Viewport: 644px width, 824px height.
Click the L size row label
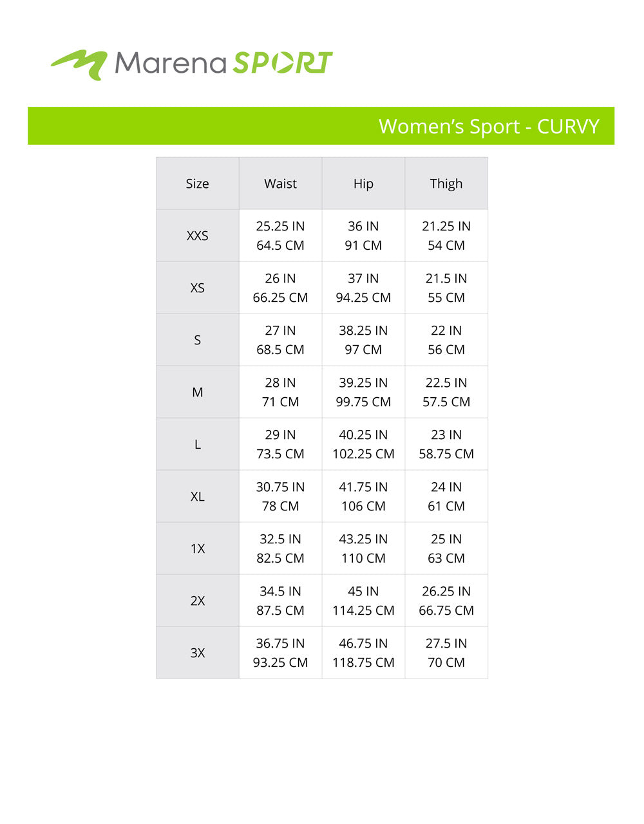197,444
